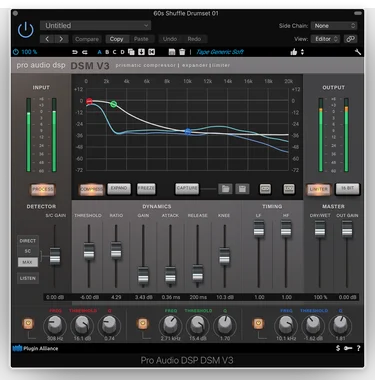
Task: Click the Redo button in header
Action: coord(194,39)
